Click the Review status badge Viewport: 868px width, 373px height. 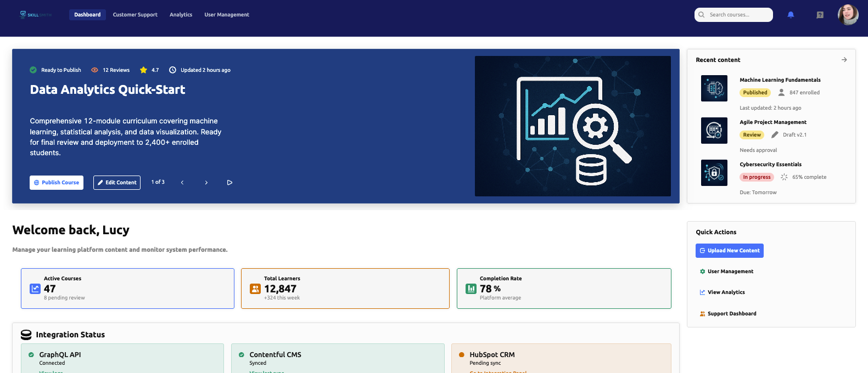point(752,135)
